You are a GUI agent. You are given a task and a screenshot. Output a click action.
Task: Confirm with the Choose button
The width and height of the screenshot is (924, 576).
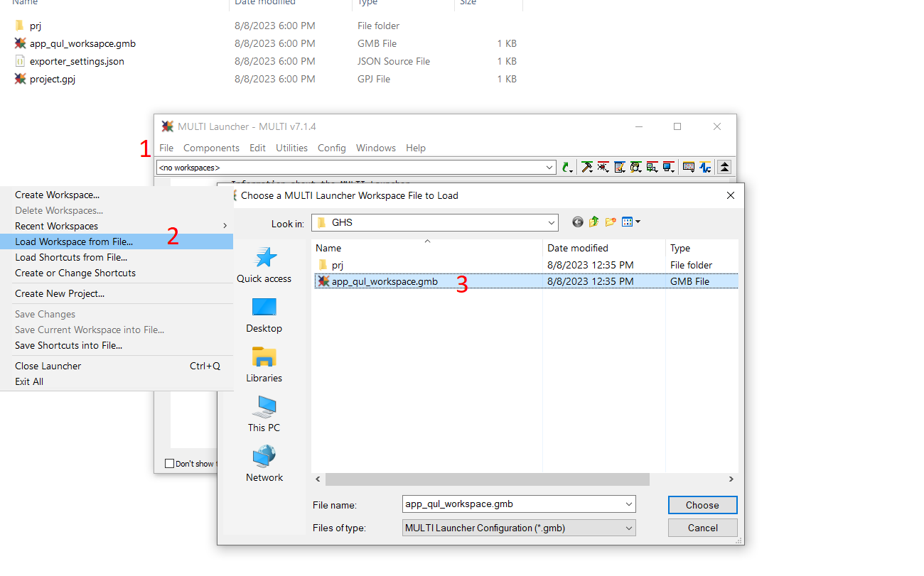coord(702,504)
